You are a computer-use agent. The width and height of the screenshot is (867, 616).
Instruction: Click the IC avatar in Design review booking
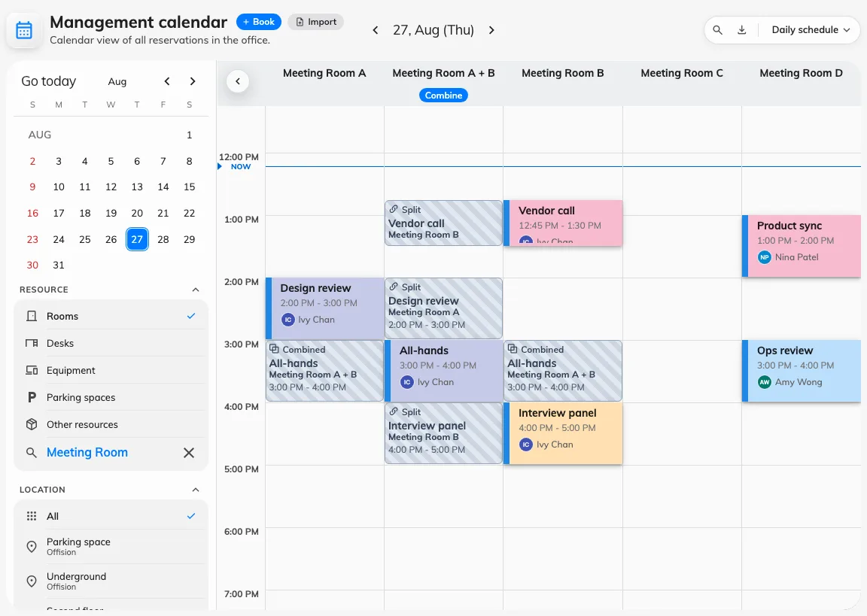click(287, 320)
